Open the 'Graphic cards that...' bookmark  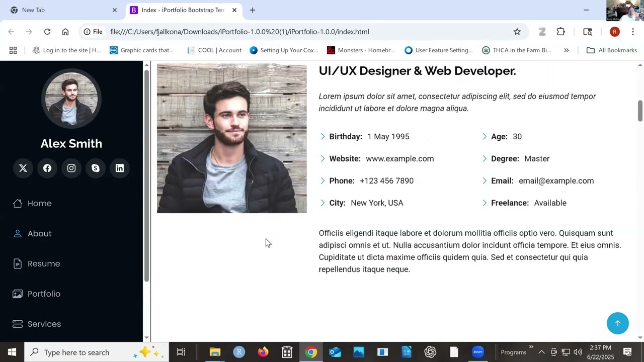tap(141, 50)
